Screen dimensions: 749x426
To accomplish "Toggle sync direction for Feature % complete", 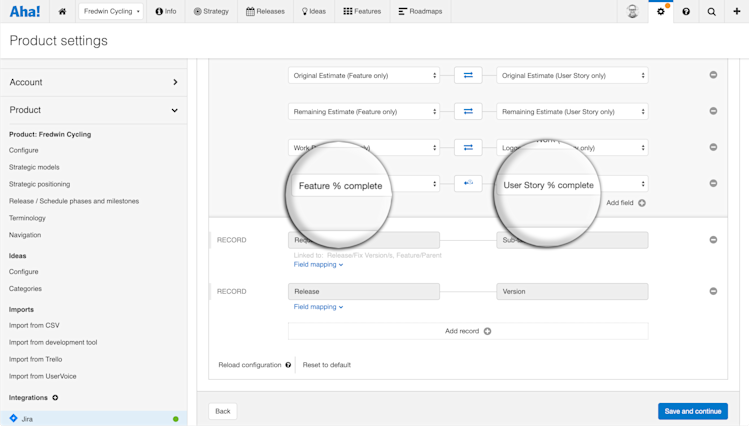I will point(468,183).
